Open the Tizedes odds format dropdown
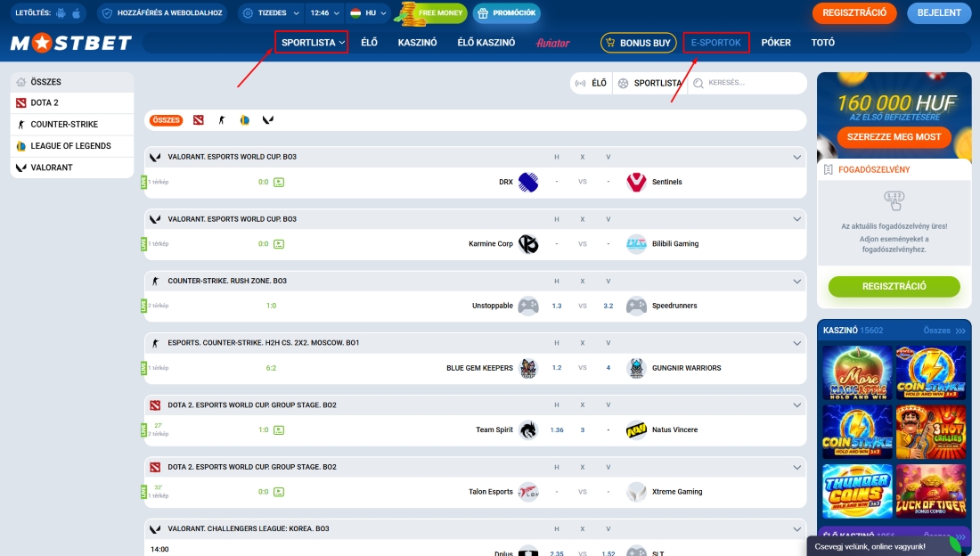Image resolution: width=980 pixels, height=556 pixels. coord(271,13)
